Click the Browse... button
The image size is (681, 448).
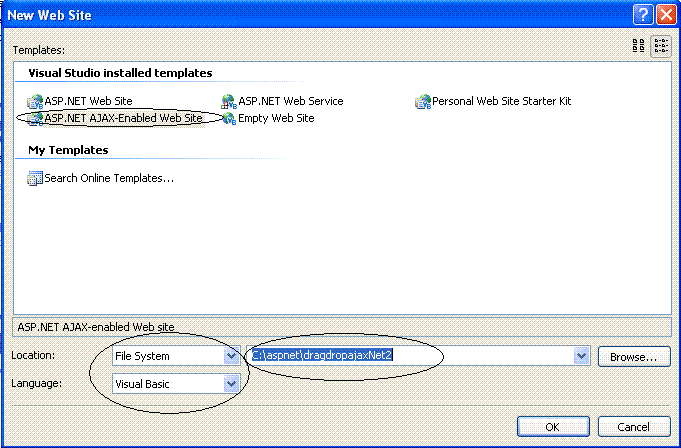click(634, 357)
